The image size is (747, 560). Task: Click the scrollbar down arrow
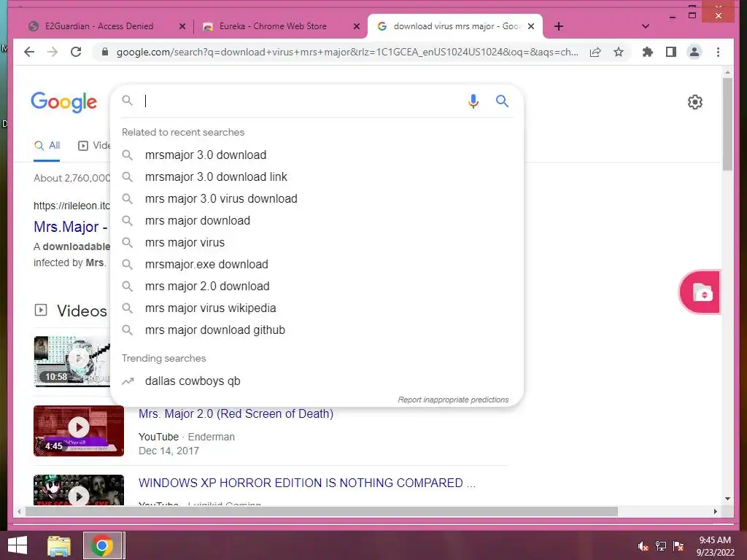click(727, 499)
